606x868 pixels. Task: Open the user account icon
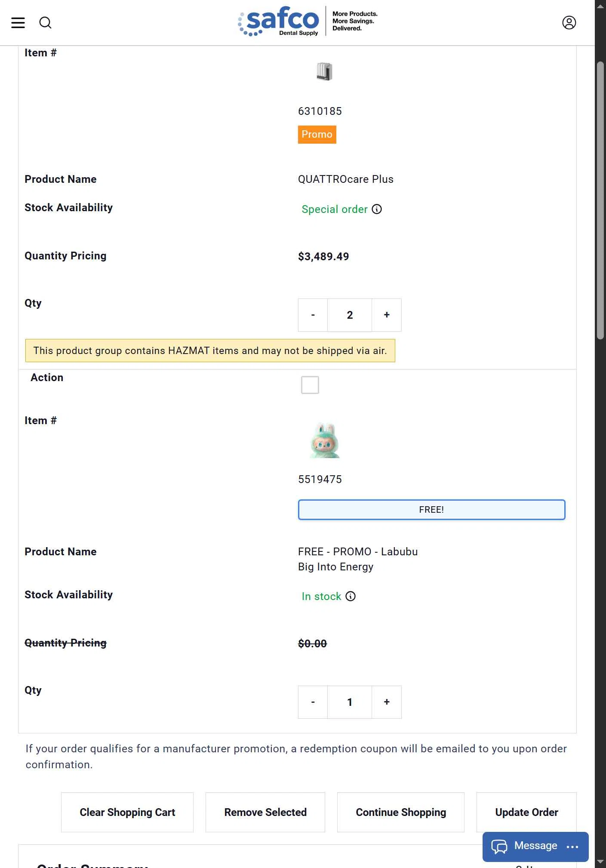(569, 23)
